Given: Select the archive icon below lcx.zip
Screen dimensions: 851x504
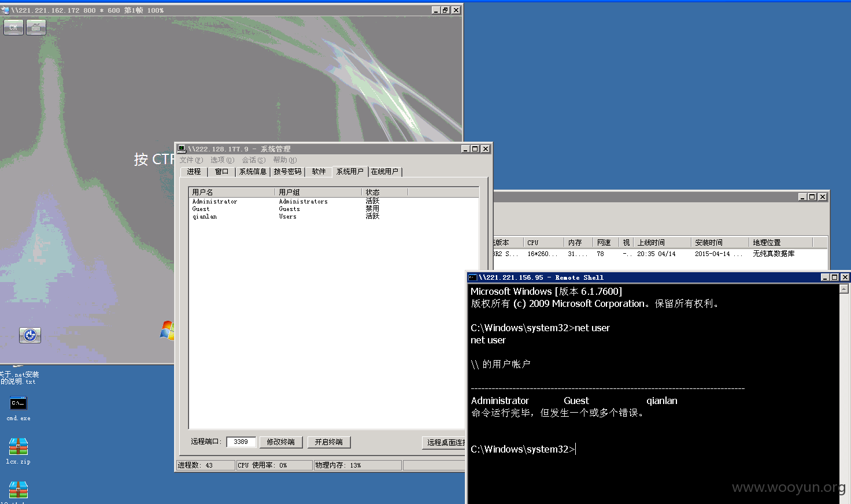Looking at the screenshot, I should (18, 491).
